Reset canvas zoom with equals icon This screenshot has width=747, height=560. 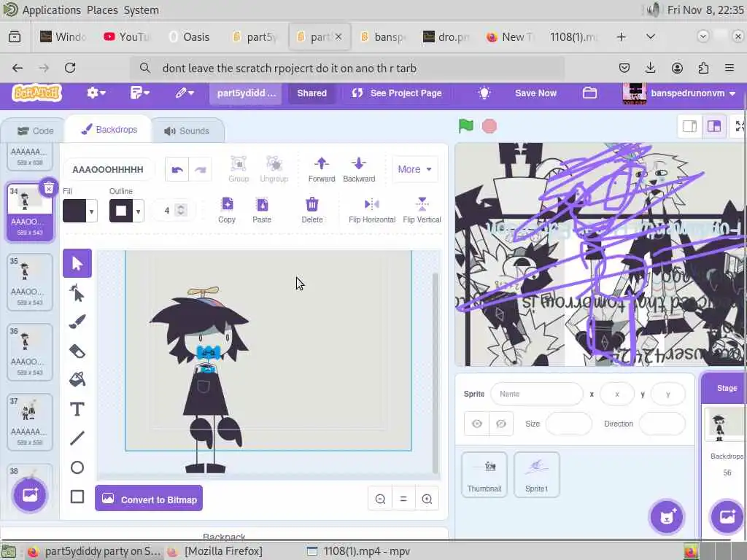[x=403, y=499]
